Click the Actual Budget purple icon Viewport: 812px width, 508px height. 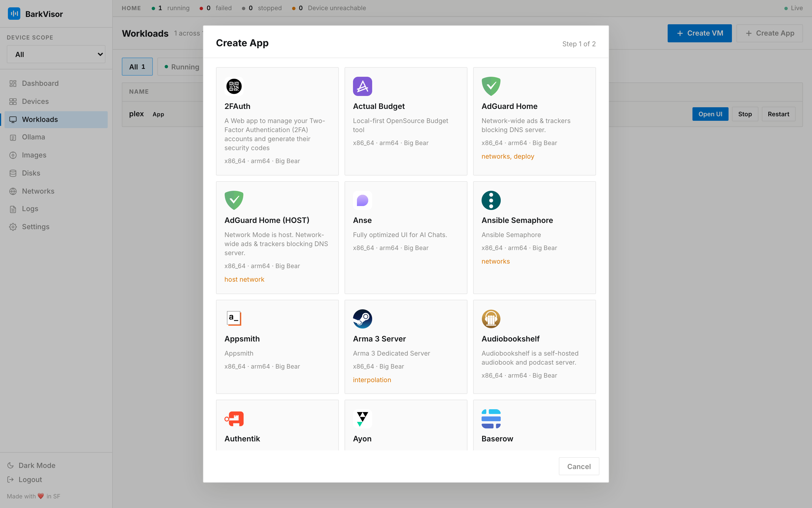click(x=362, y=86)
